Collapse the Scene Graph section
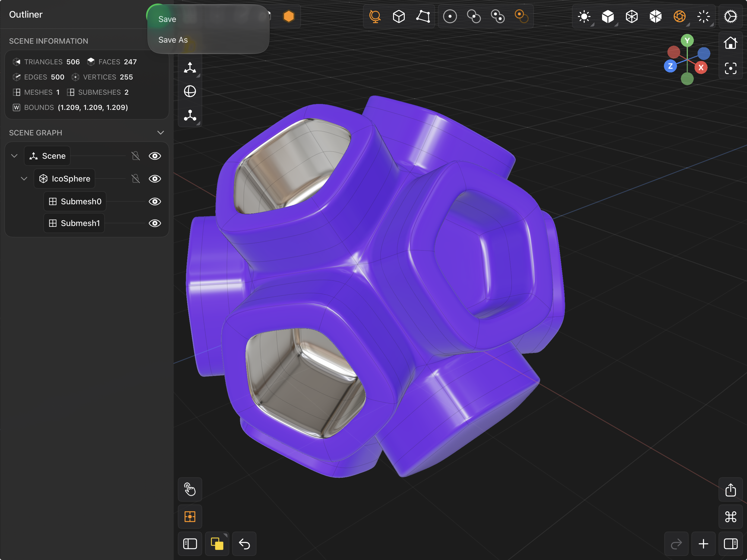This screenshot has width=747, height=560. 161,133
